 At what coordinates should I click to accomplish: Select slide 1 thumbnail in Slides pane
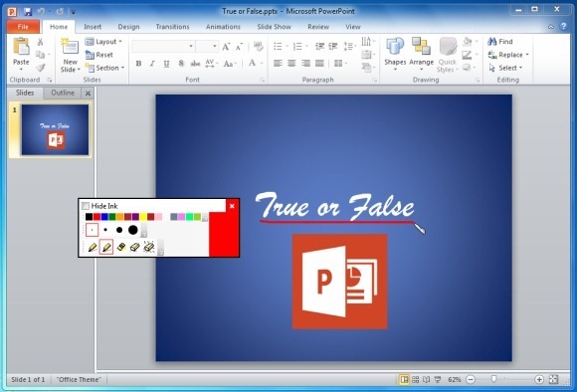(55, 129)
